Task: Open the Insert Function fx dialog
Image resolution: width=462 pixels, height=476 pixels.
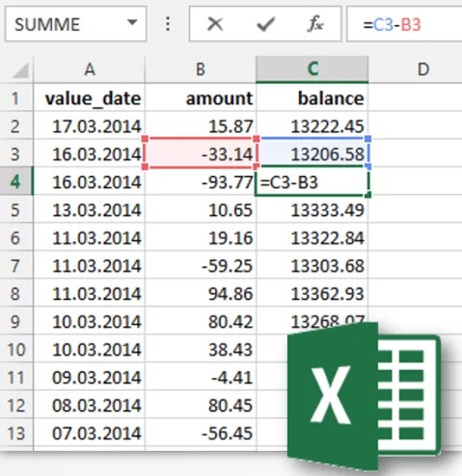Action: coord(315,24)
